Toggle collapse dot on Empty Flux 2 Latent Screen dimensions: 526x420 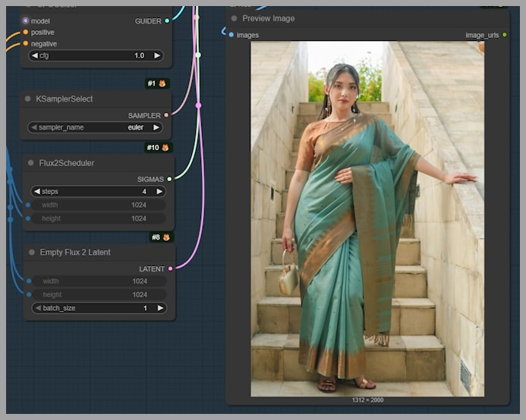[32, 252]
